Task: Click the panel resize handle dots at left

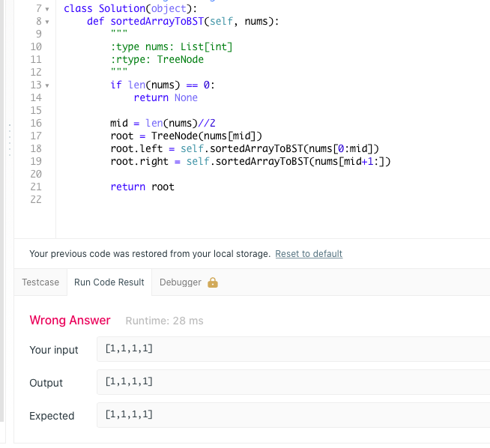Action: tap(10, 140)
